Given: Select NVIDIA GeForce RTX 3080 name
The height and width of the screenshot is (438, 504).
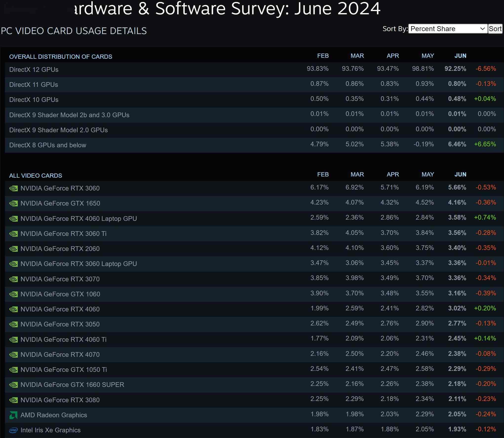Looking at the screenshot, I should point(60,400).
